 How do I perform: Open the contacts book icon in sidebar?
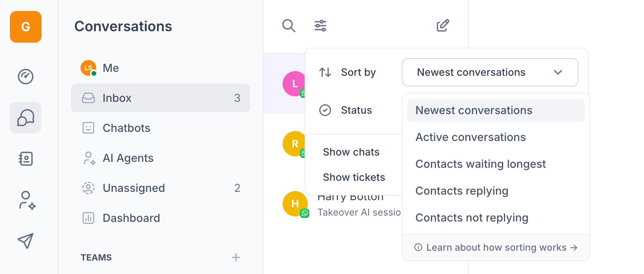[26, 159]
